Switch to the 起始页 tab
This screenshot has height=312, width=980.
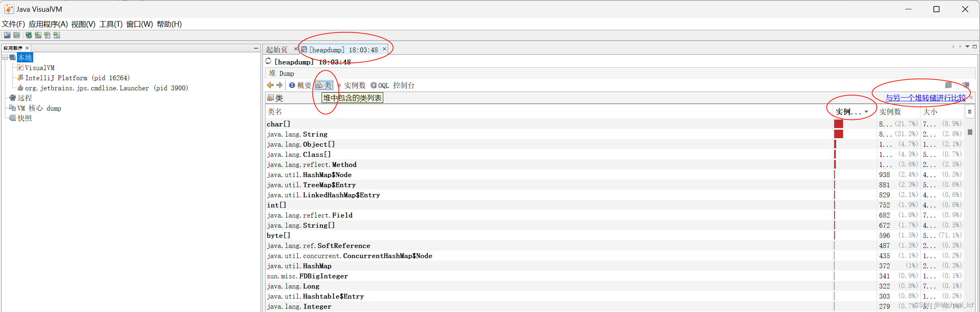pos(277,49)
